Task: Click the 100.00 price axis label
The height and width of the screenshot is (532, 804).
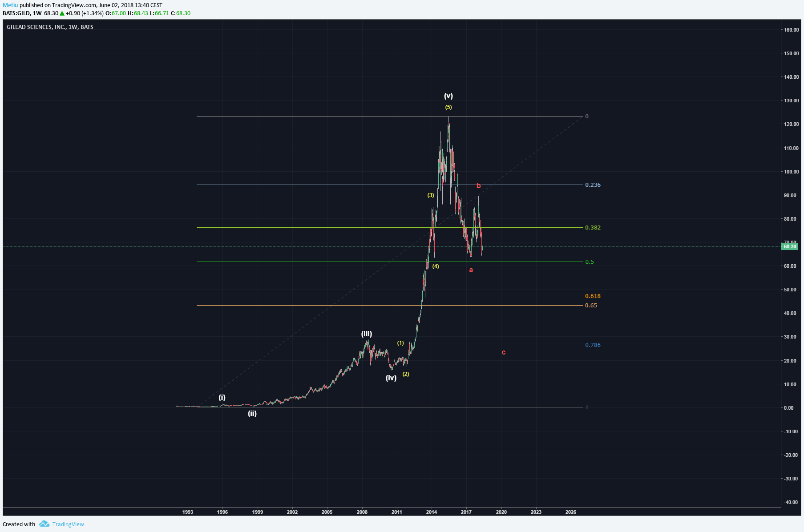Action: [x=792, y=172]
